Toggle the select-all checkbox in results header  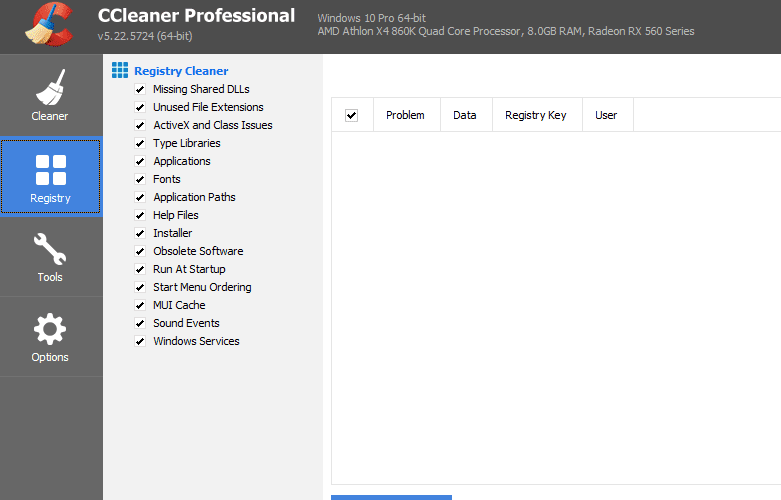pyautogui.click(x=352, y=116)
